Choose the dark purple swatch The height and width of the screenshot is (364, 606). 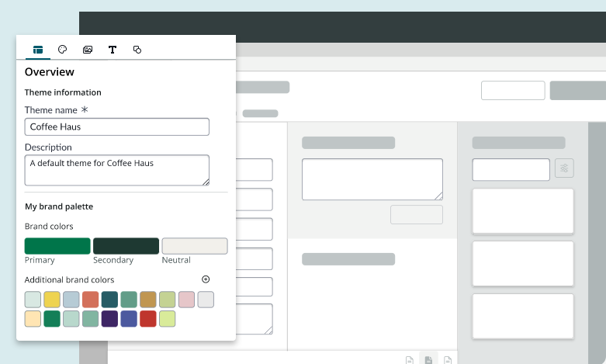tap(109, 319)
